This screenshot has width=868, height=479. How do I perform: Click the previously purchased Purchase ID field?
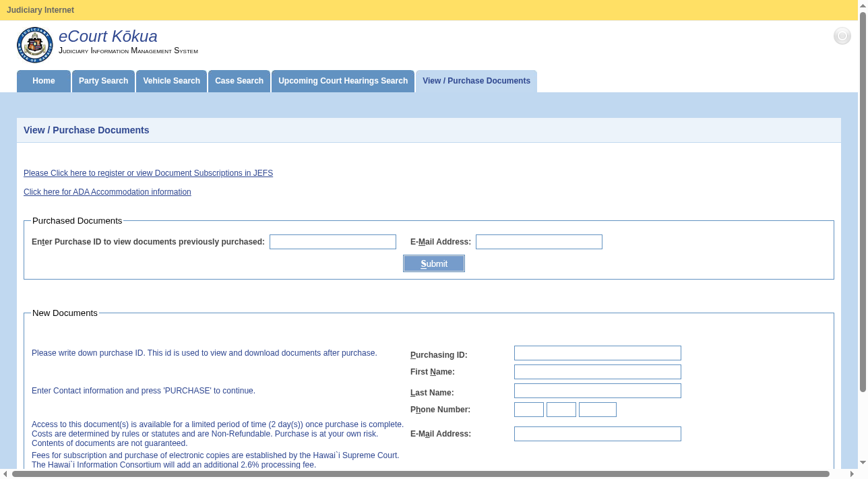pyautogui.click(x=333, y=242)
